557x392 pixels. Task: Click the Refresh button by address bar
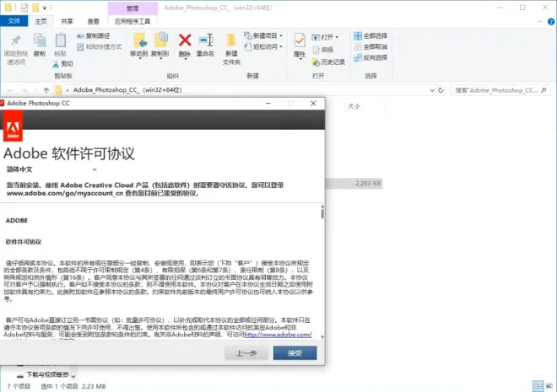coord(441,90)
